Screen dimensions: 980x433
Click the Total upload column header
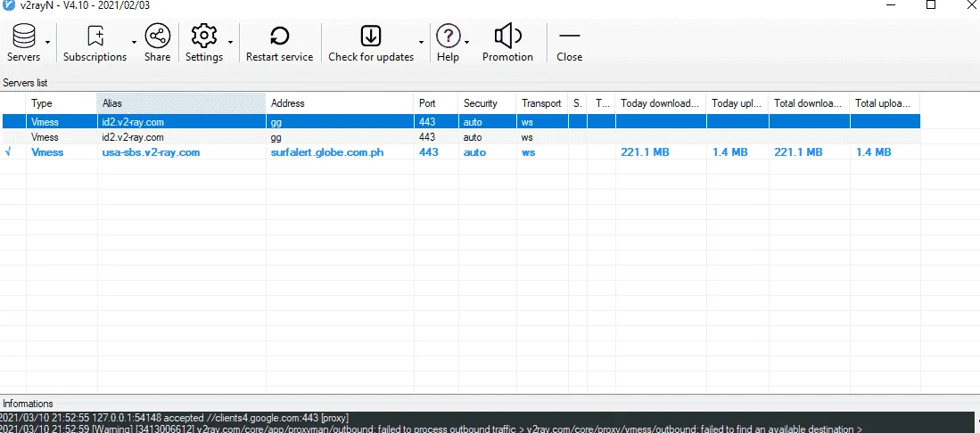click(885, 103)
